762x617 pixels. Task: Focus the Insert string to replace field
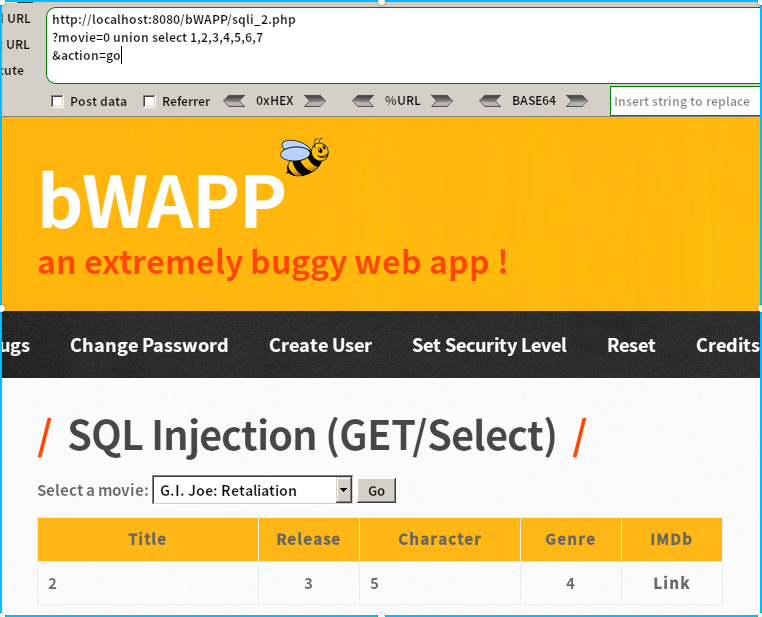[685, 102]
